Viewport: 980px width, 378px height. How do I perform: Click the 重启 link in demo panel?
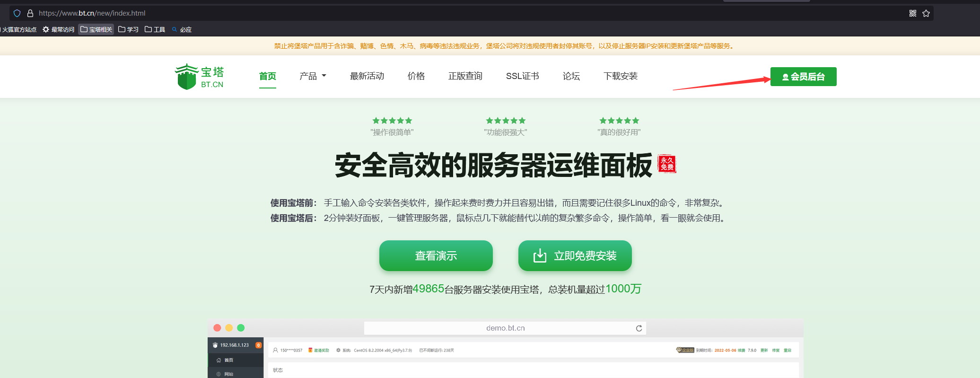[x=787, y=351]
